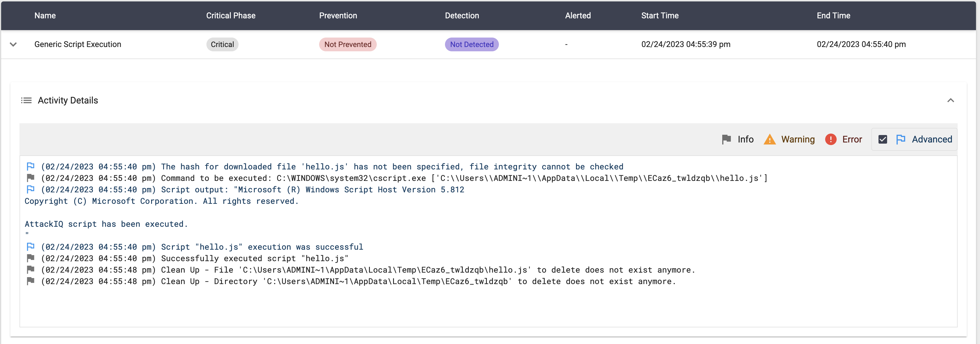Click the Not Detected status badge

pyautogui.click(x=471, y=44)
